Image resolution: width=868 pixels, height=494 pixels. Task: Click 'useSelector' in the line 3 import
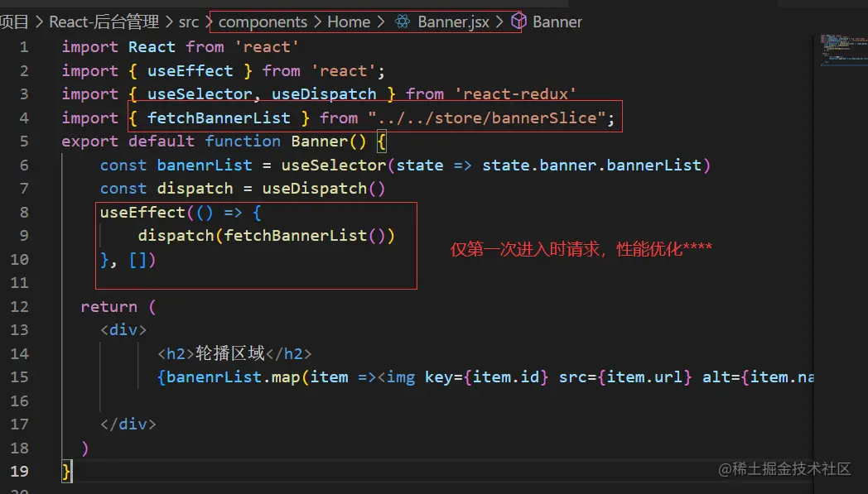[x=200, y=94]
